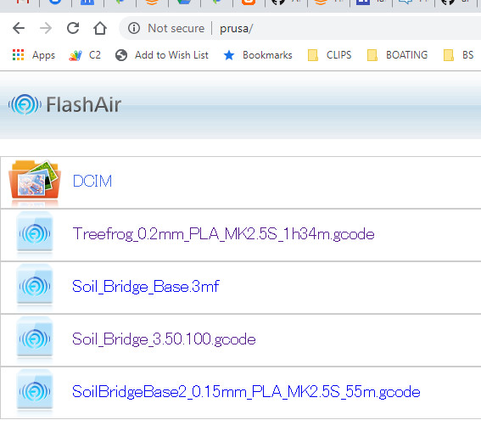Expand the Bookmarks star folder
The width and height of the screenshot is (481, 448).
[x=258, y=55]
